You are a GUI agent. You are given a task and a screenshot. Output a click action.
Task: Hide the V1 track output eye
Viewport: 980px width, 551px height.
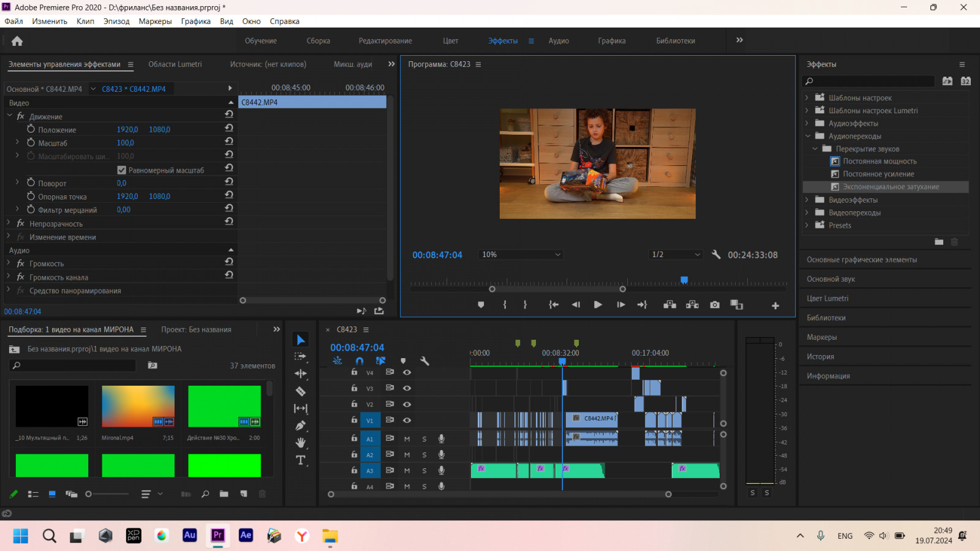[407, 420]
